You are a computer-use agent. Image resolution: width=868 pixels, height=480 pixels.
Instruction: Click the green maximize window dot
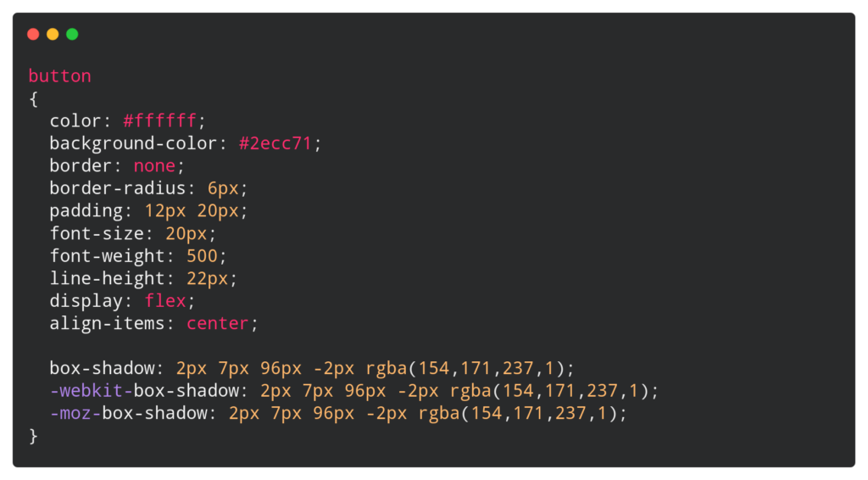pyautogui.click(x=72, y=35)
